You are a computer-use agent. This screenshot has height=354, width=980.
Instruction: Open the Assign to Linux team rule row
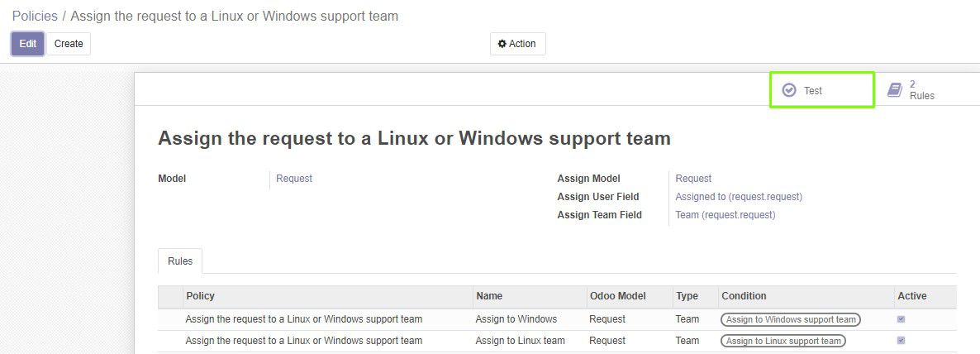pos(557,341)
